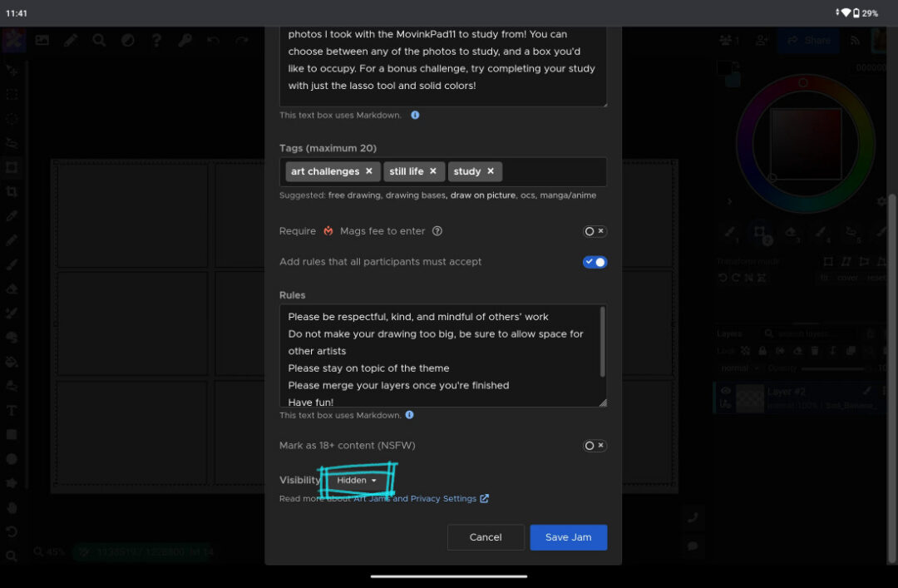Screen dimensions: 898x588
Task: Click the redo arrow in top toolbar
Action: point(242,40)
